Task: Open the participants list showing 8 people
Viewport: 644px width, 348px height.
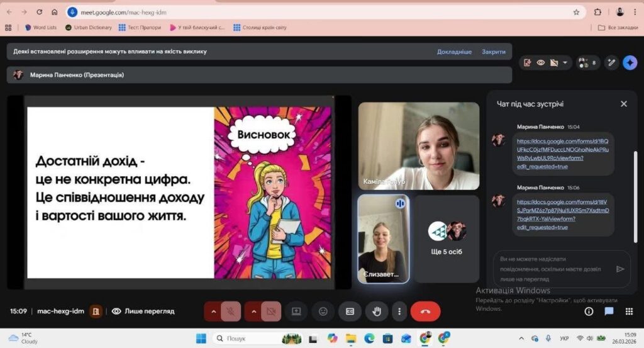Action: point(588,62)
